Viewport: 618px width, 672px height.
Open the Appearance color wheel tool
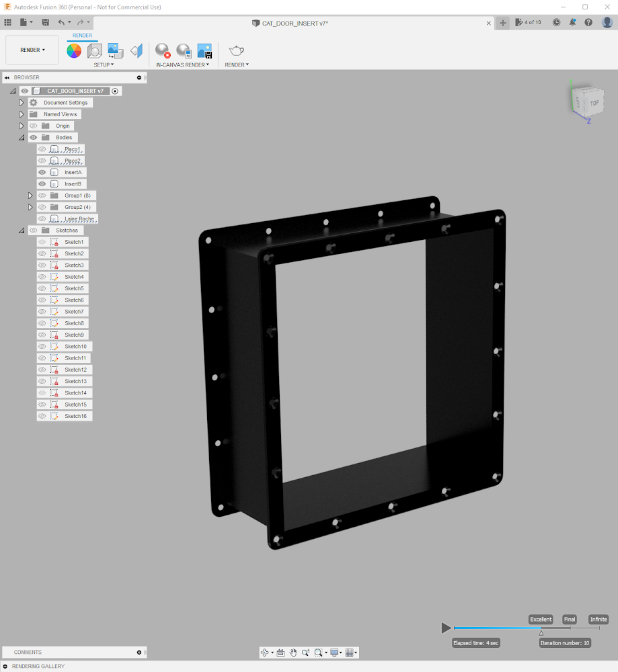pyautogui.click(x=74, y=50)
